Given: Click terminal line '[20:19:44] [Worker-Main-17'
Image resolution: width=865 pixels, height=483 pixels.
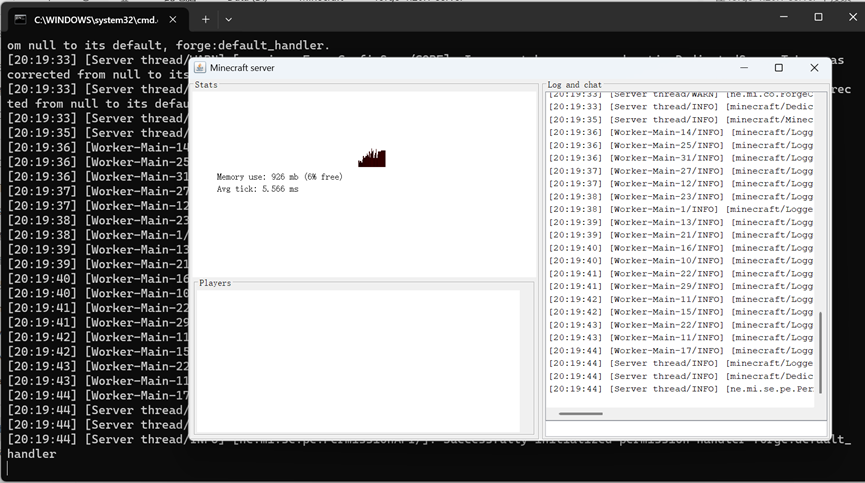Looking at the screenshot, I should 98,395.
